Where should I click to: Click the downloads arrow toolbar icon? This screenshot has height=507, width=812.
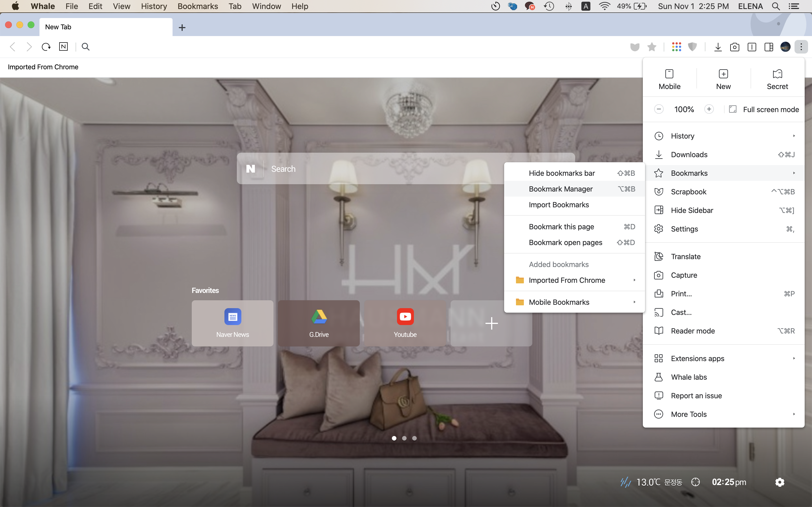(718, 47)
